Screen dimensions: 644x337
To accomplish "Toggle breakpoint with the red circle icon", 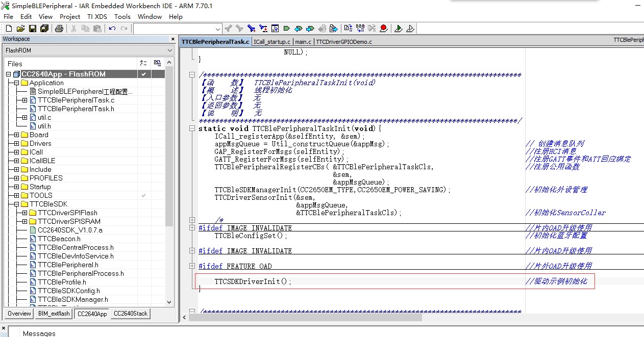I will [383, 29].
